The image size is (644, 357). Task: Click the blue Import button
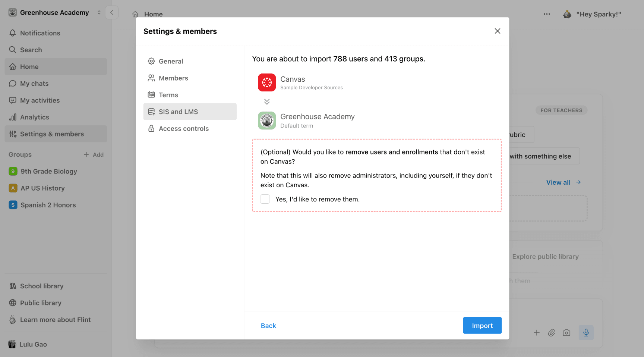pos(482,325)
